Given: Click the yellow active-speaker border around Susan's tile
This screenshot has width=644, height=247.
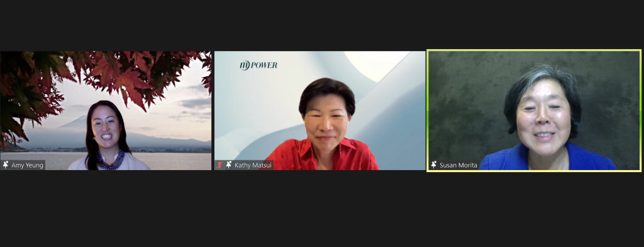Looking at the screenshot, I should (x=534, y=50).
